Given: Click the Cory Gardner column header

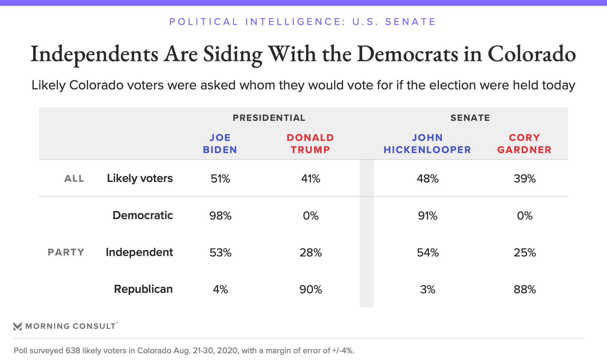Looking at the screenshot, I should (524, 143).
